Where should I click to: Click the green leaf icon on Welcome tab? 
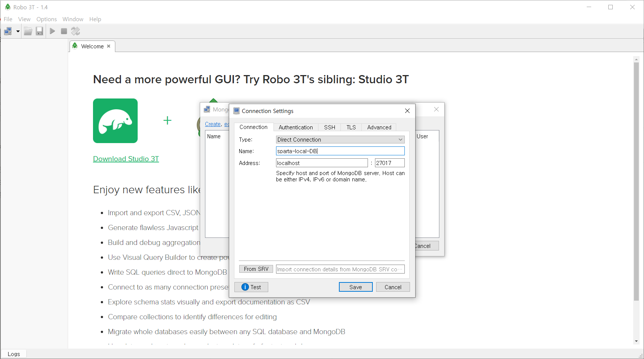pyautogui.click(x=75, y=46)
